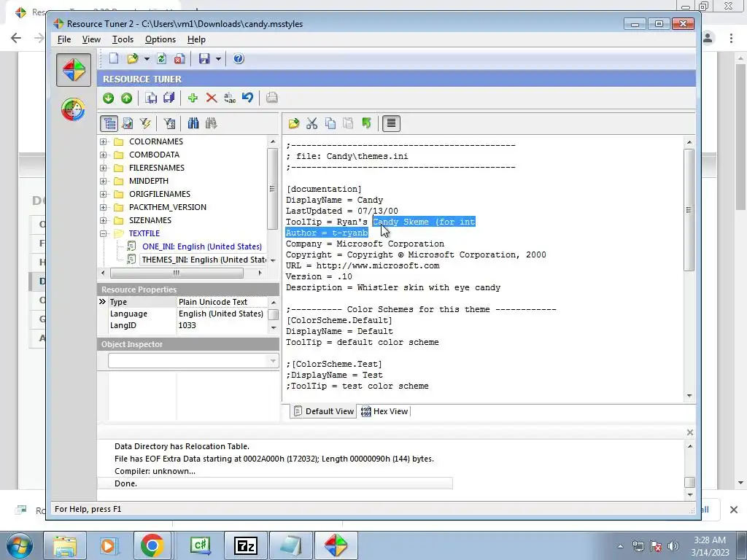Switch to the Hex View tab

coord(384,411)
